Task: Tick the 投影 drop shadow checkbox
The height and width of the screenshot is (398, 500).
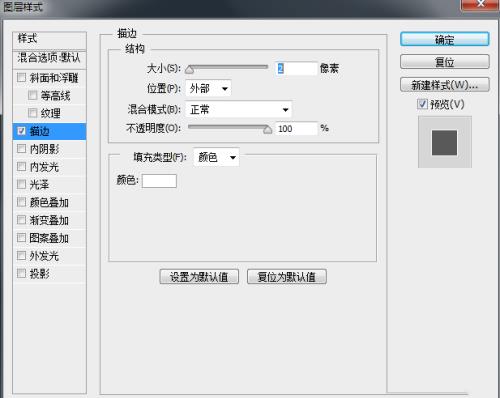Action: (21, 273)
